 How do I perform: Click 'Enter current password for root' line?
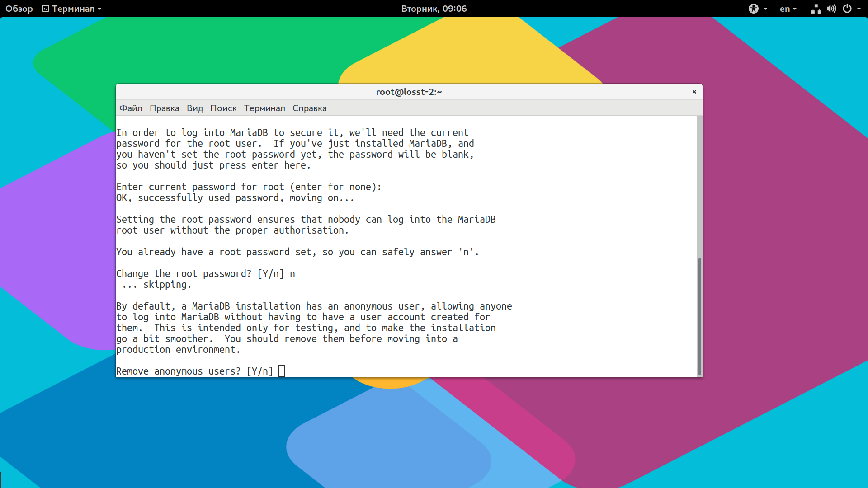click(x=249, y=187)
